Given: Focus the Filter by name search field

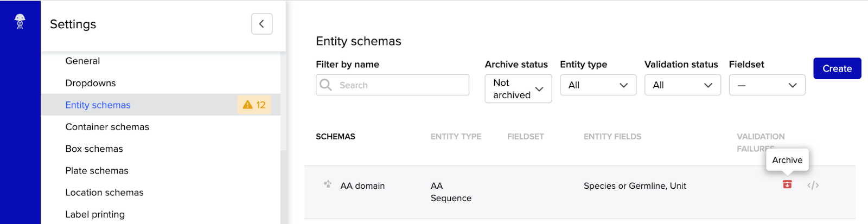Looking at the screenshot, I should coord(401,85).
